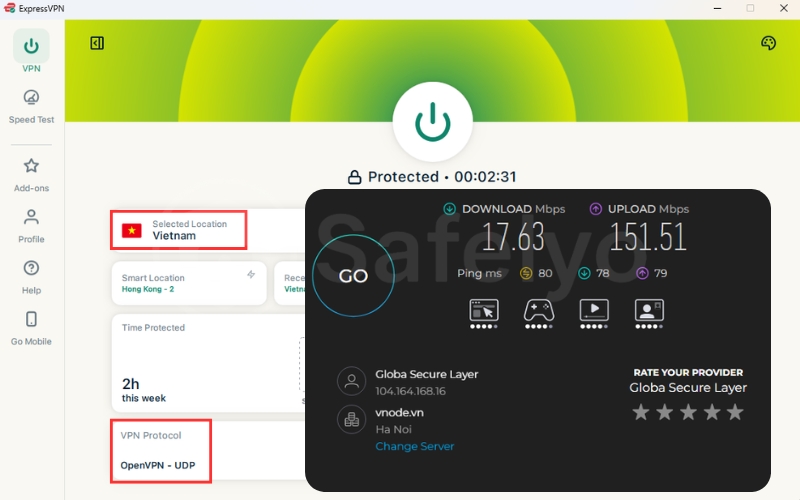Screen dimensions: 800x500
Task: Rate provider four stars
Action: coord(712,412)
